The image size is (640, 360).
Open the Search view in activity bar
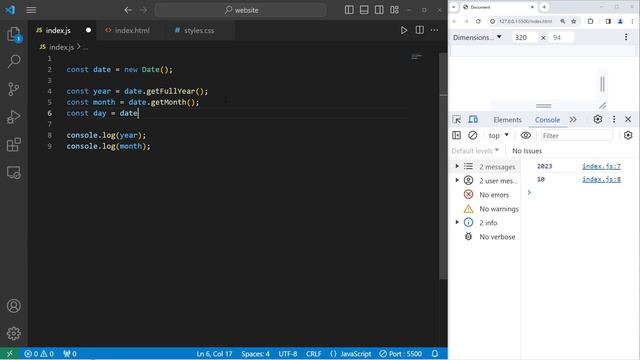[13, 62]
